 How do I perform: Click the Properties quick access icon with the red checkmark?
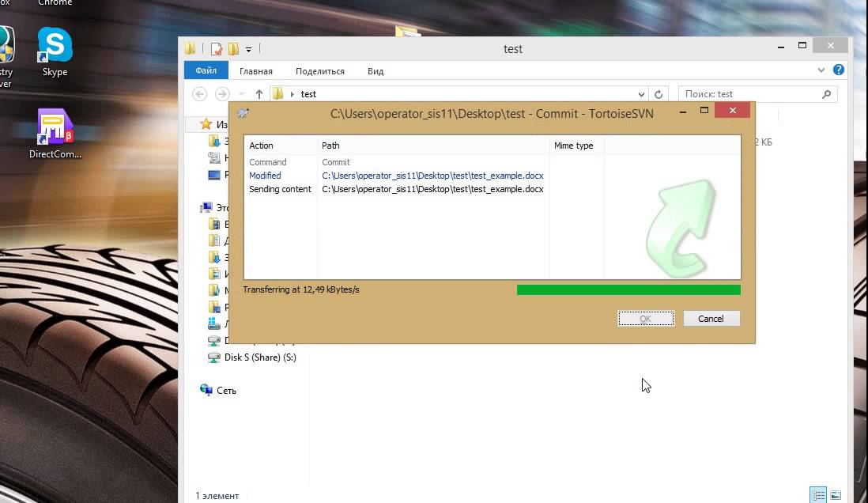[x=217, y=49]
